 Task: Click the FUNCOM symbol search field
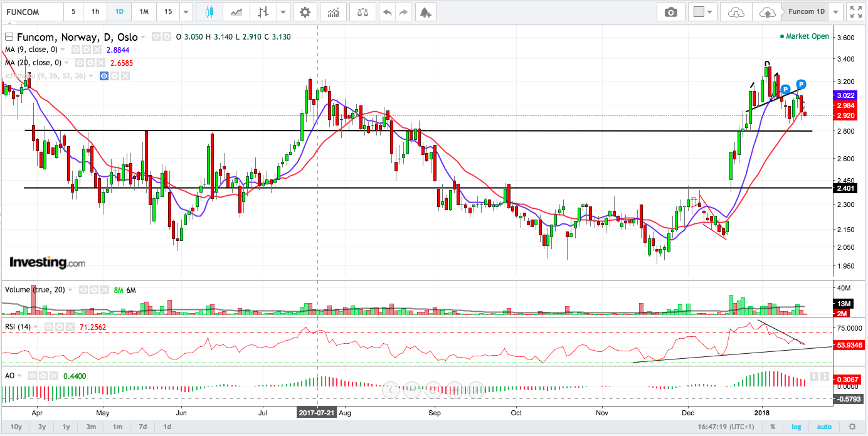tap(31, 12)
